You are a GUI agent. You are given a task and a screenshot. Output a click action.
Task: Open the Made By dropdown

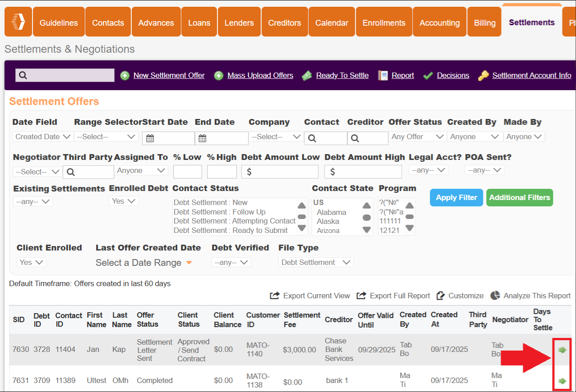[525, 137]
